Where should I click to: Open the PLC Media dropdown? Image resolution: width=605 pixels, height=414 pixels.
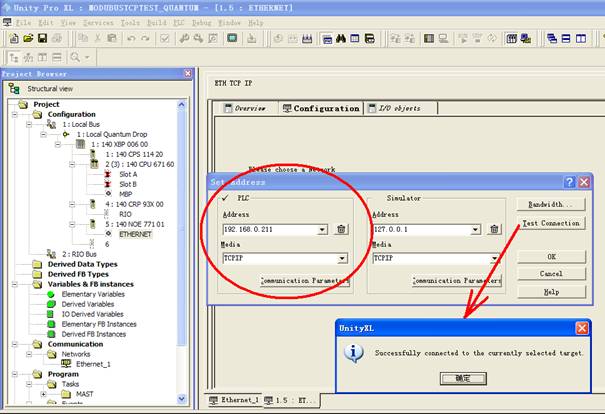point(341,258)
